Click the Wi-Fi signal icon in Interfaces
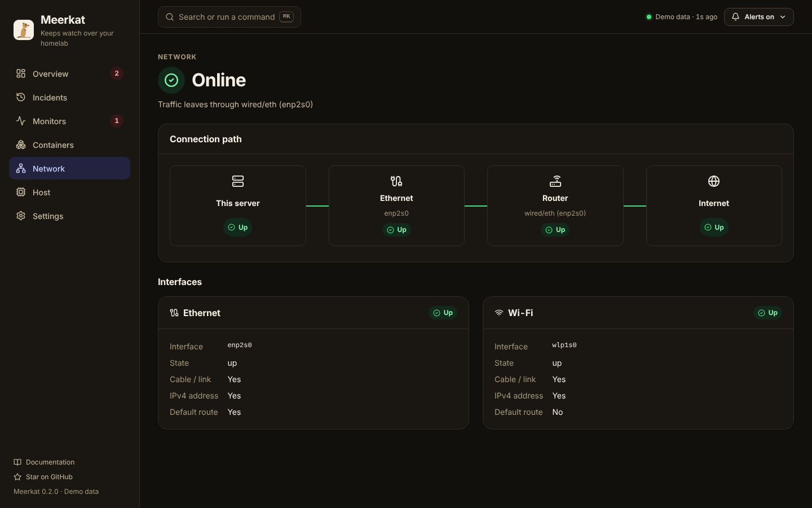 point(499,313)
